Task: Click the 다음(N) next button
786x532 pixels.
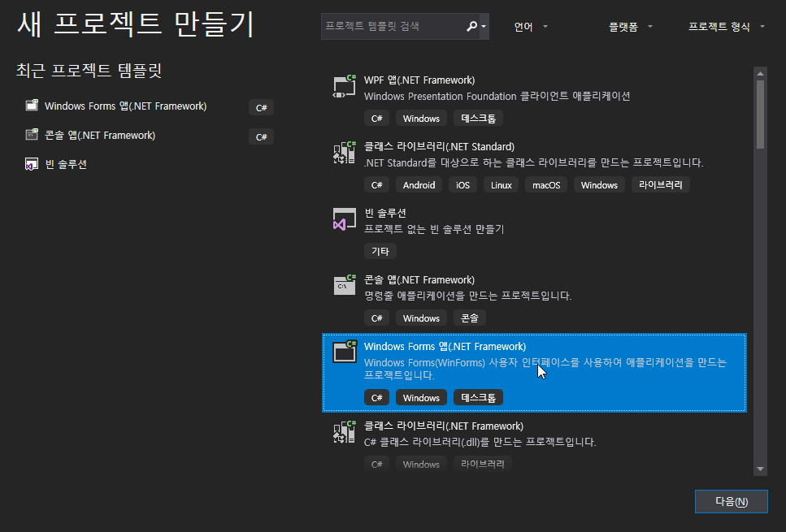Action: [732, 501]
